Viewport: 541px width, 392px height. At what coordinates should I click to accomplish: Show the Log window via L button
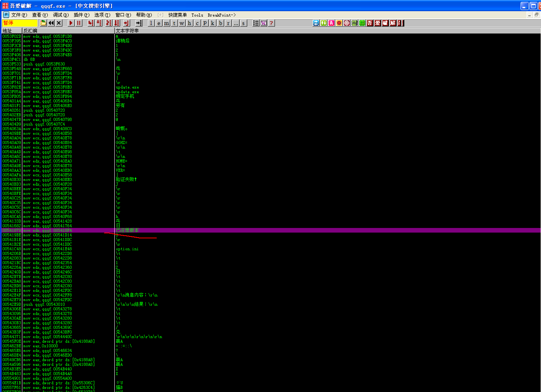point(151,23)
